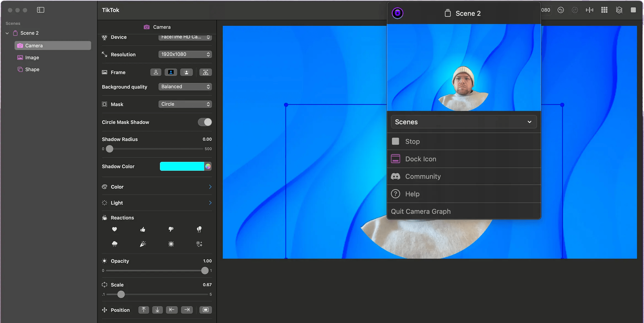
Task: Select the blurred background frame option
Action: pyautogui.click(x=186, y=72)
